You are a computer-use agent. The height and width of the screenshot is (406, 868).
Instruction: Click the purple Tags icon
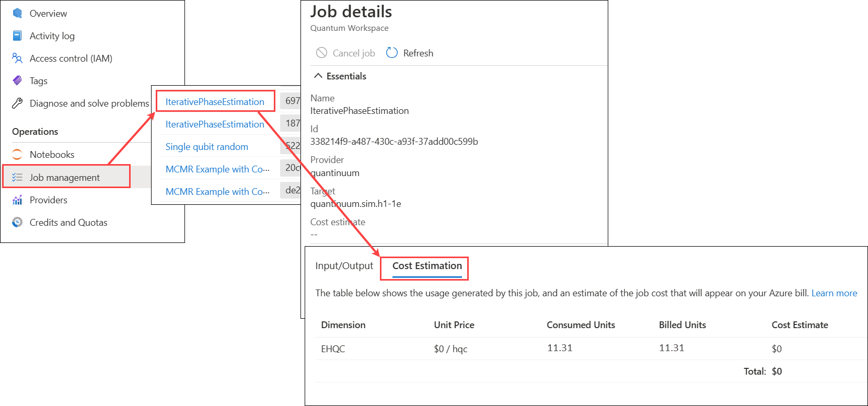tap(17, 80)
